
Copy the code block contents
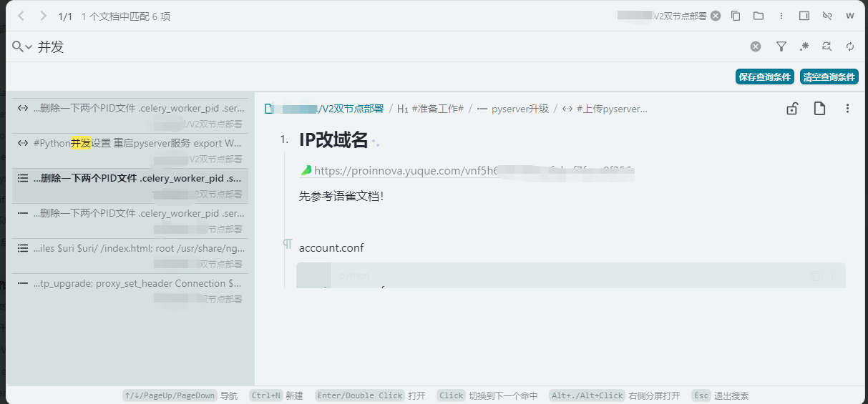pyautogui.click(x=815, y=276)
